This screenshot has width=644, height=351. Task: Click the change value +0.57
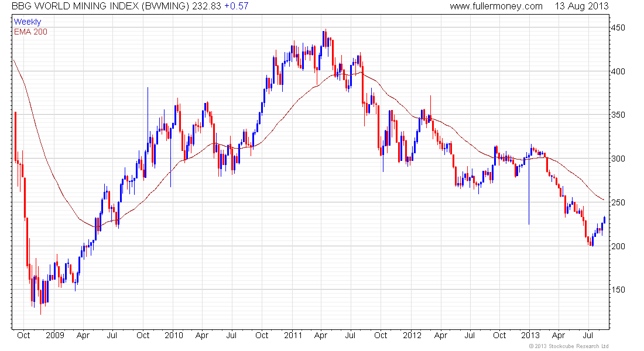(x=236, y=6)
